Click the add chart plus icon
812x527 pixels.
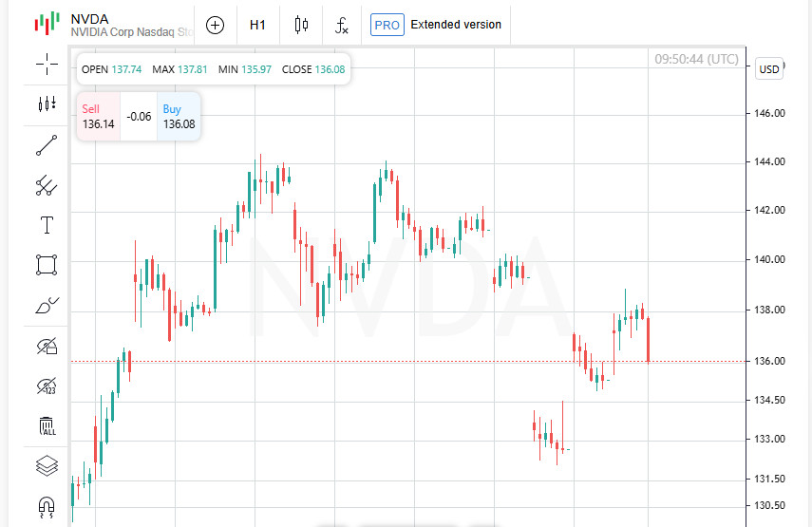pyautogui.click(x=215, y=25)
